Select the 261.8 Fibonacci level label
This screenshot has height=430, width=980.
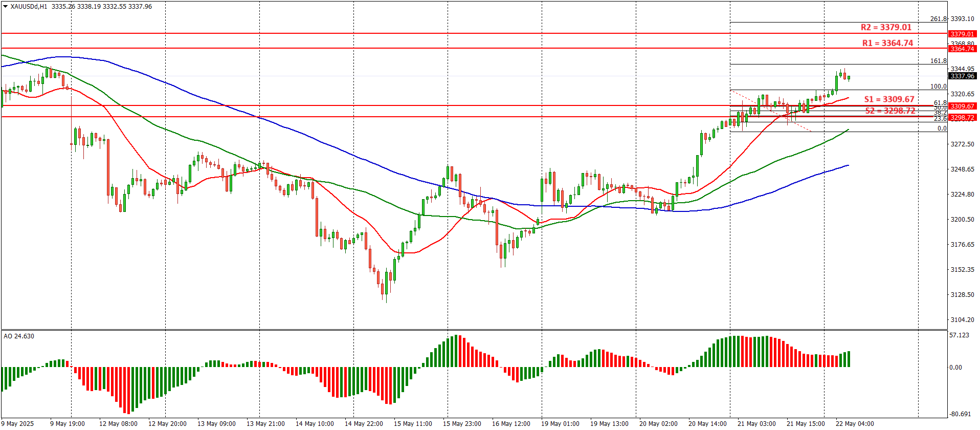[x=938, y=19]
